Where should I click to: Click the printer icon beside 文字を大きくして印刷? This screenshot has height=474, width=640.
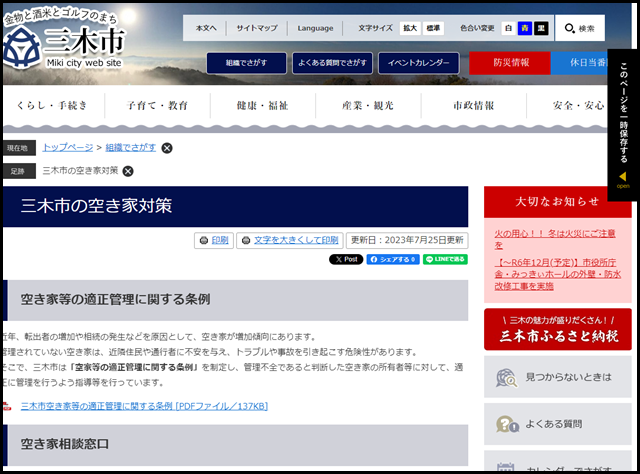[x=246, y=240]
